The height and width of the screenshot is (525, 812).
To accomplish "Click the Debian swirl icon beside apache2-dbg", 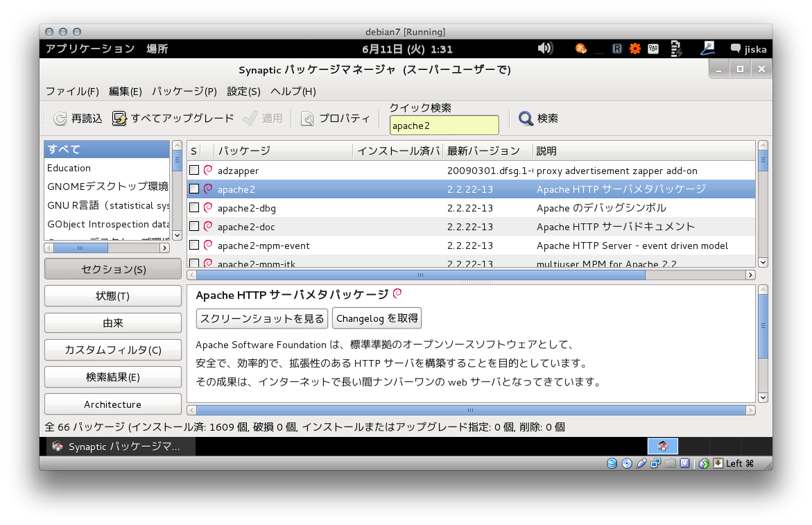I will coord(208,207).
